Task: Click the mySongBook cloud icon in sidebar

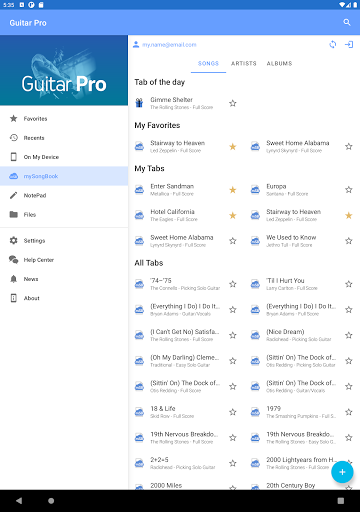Action: click(13, 176)
